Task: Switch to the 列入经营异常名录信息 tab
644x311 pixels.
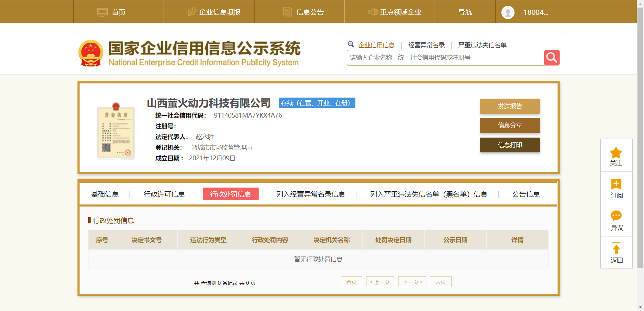Action: point(311,194)
